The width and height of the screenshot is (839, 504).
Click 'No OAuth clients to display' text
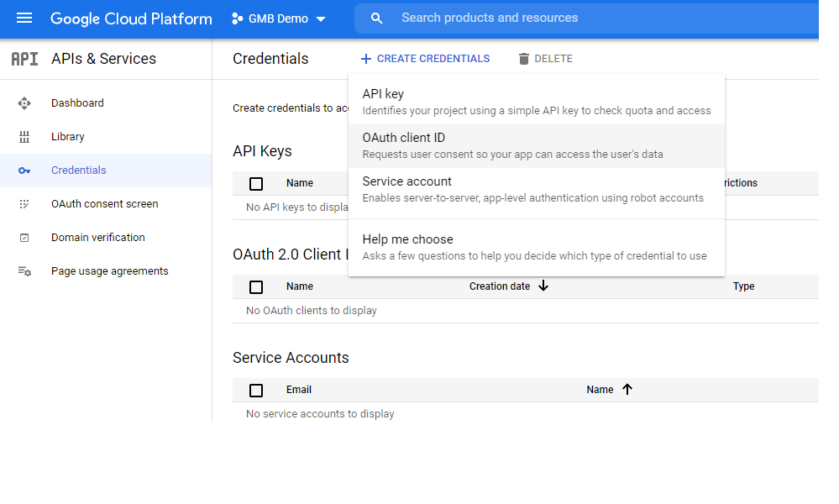312,311
